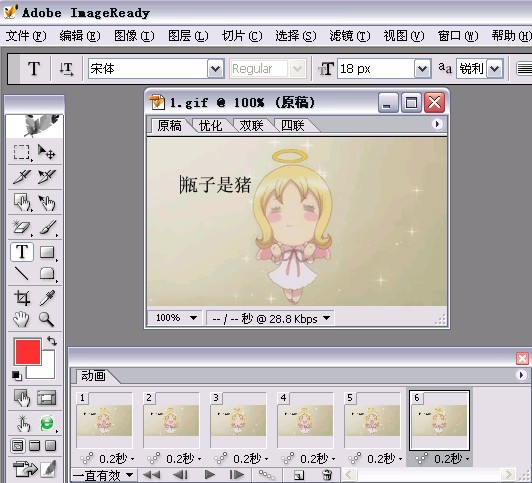Screen dimensions: 532x483
Task: Play the animation
Action: coord(210,475)
